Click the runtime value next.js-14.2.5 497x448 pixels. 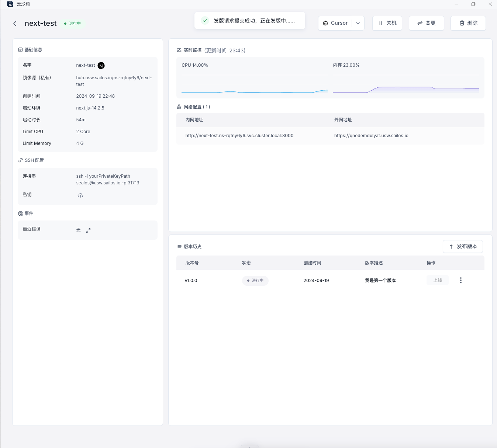tap(90, 108)
